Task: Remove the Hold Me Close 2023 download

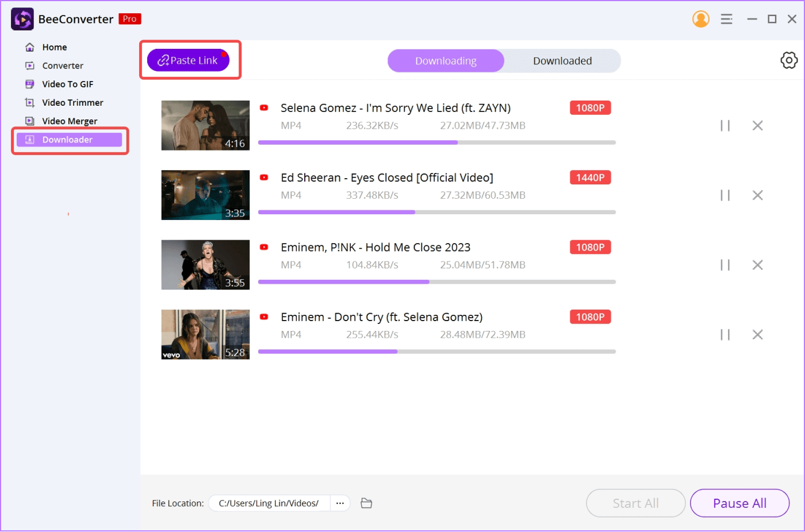Action: tap(758, 265)
